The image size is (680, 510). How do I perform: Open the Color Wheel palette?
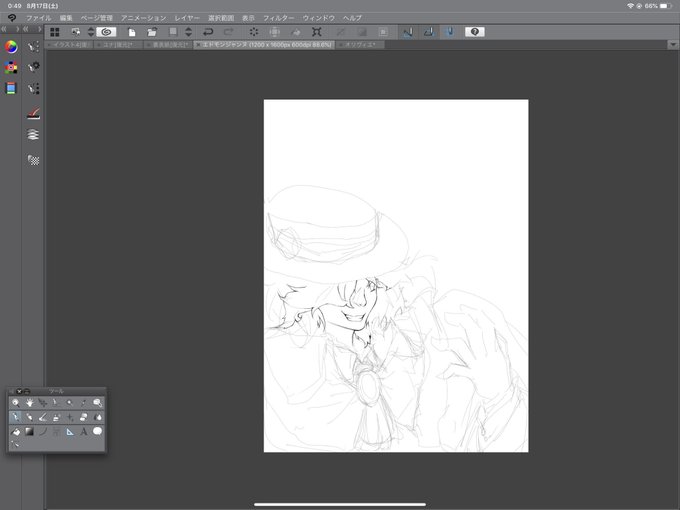[11, 46]
